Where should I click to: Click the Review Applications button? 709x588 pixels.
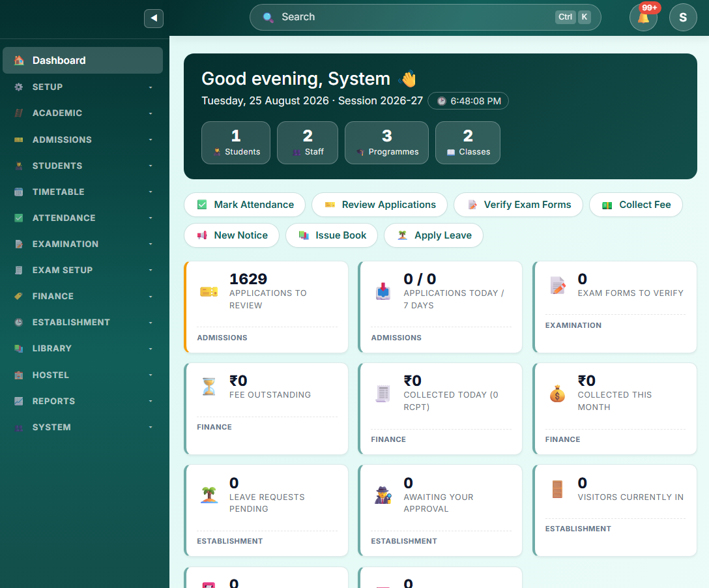pos(379,205)
